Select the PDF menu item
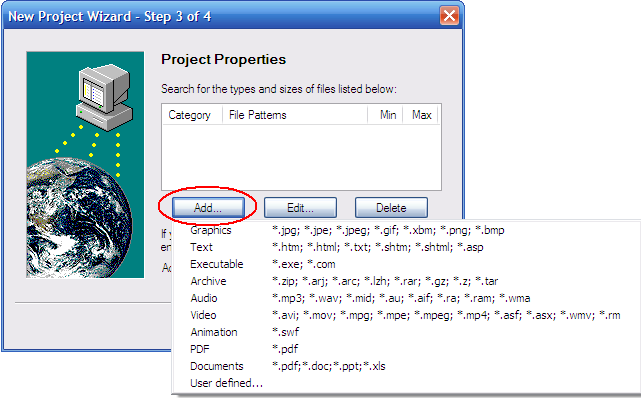 click(x=406, y=349)
